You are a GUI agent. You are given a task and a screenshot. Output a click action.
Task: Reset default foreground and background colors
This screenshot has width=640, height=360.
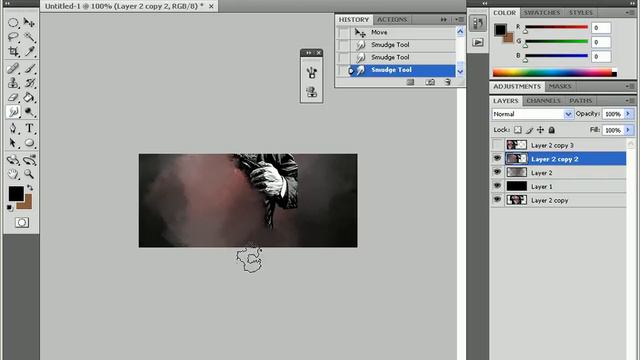coord(10,207)
